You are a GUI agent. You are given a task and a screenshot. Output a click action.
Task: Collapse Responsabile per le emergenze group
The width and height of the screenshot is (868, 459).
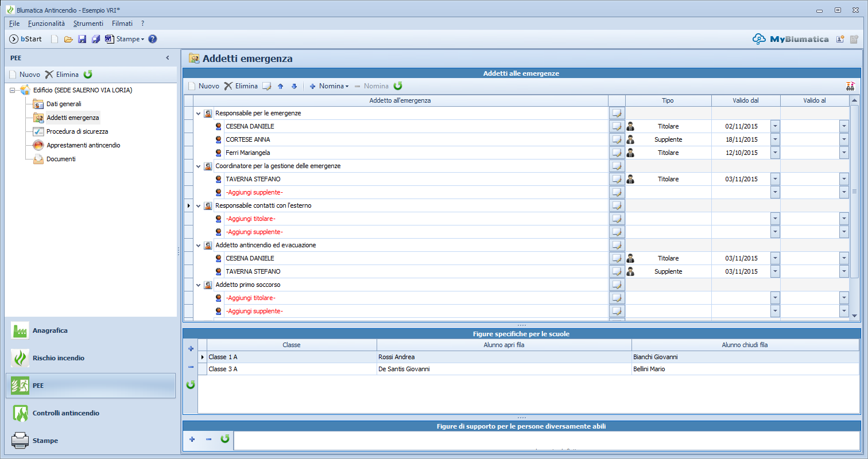[x=198, y=113]
